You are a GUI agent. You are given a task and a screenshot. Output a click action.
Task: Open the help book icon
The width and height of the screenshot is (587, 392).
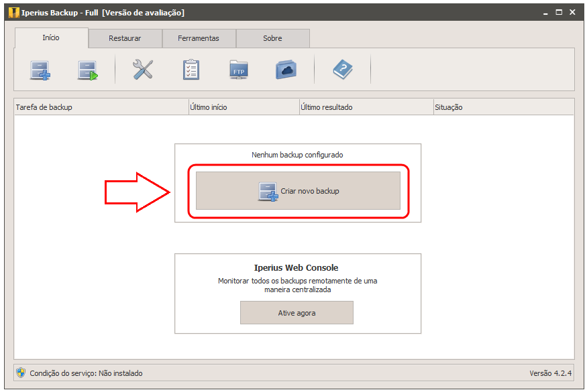(x=343, y=70)
